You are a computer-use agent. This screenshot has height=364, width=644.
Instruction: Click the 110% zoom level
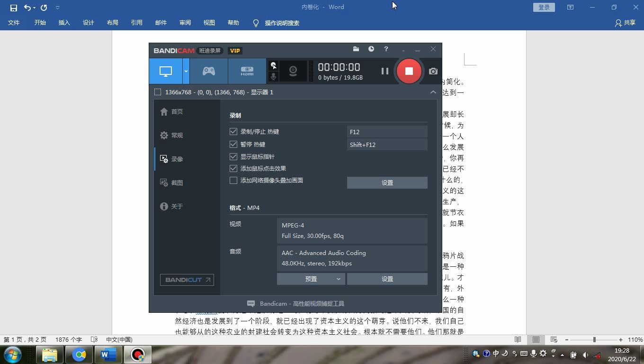[635, 340]
